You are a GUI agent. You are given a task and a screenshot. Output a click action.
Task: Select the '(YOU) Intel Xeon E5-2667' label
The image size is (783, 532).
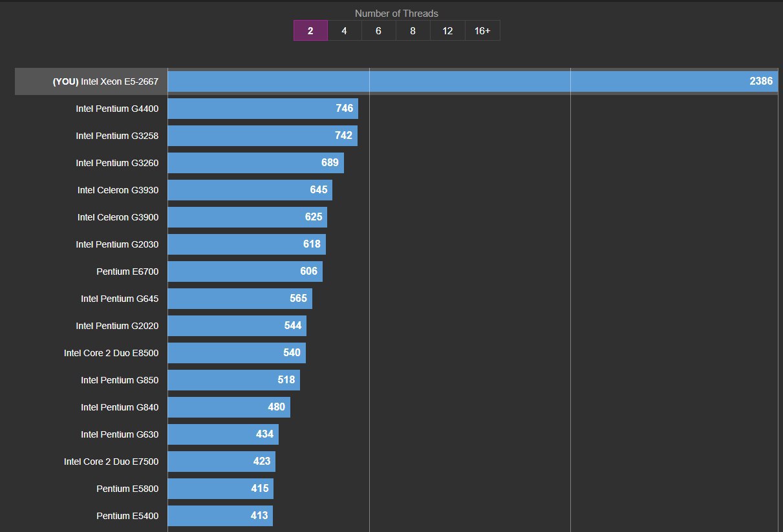[x=105, y=82]
